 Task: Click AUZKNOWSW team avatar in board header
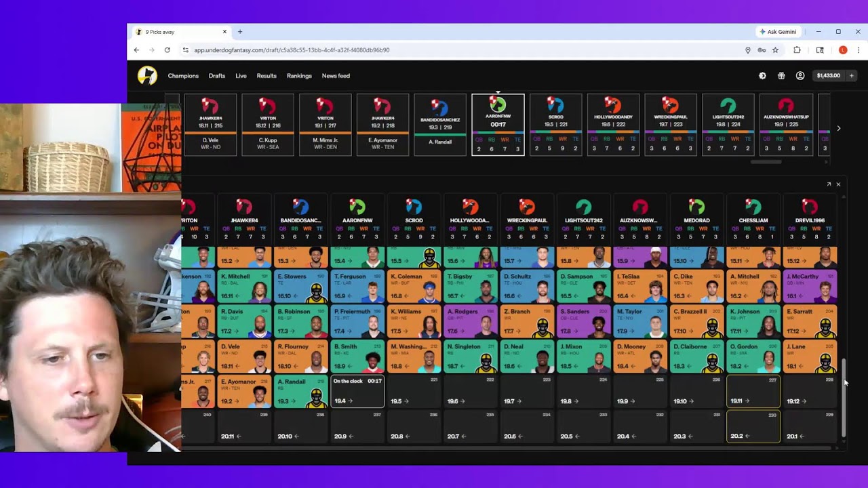tap(640, 207)
